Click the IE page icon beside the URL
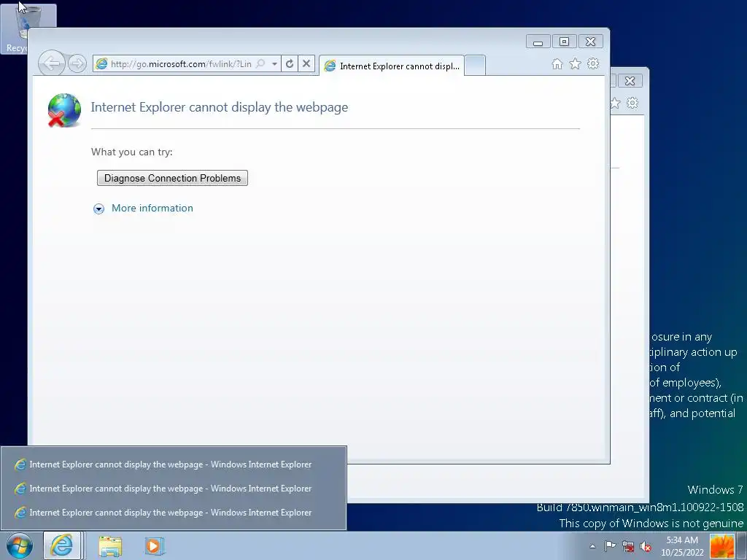 click(x=101, y=64)
